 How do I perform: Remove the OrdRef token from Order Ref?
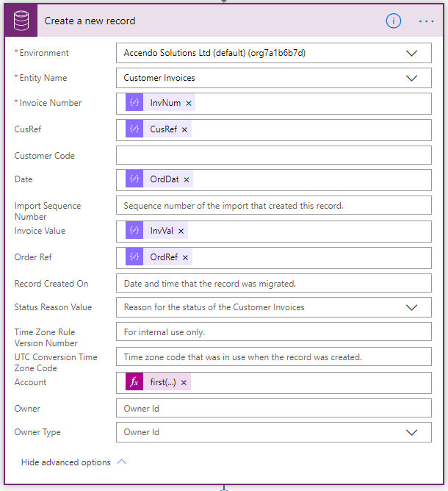point(185,258)
